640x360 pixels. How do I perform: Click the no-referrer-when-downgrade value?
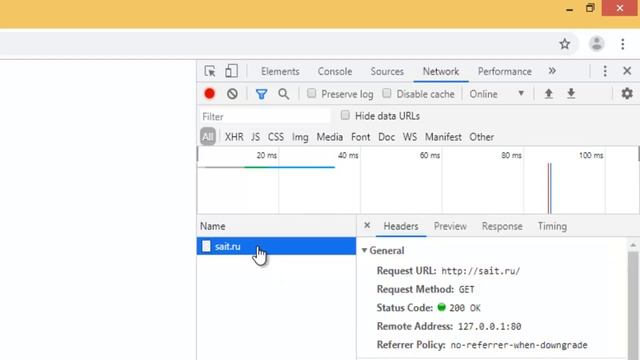(x=519, y=345)
